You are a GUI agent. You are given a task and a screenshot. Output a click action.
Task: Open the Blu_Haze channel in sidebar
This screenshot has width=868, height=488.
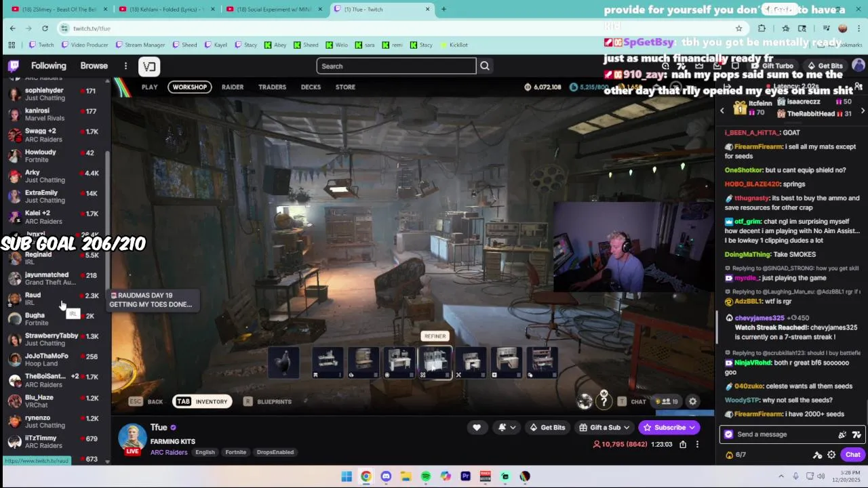(56, 401)
